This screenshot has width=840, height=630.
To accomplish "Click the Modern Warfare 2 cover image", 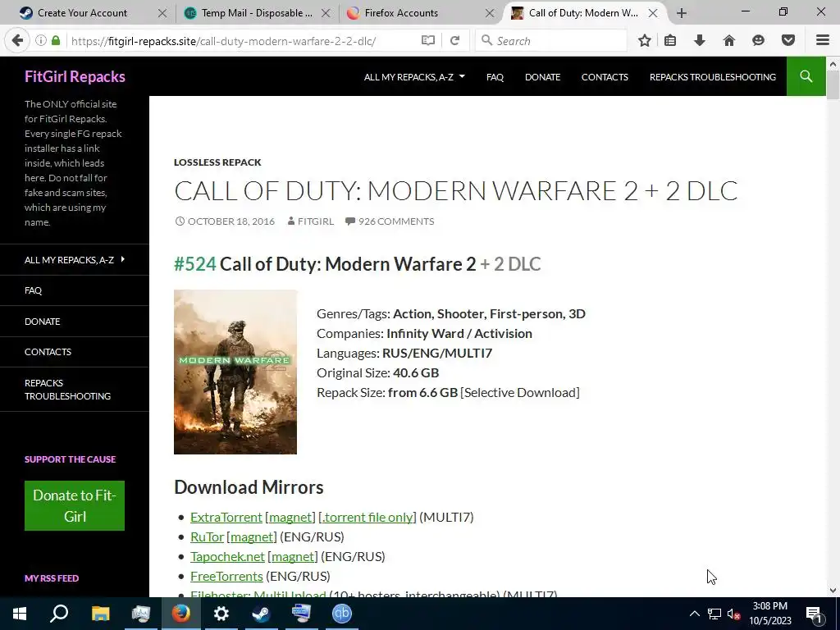I will click(235, 372).
